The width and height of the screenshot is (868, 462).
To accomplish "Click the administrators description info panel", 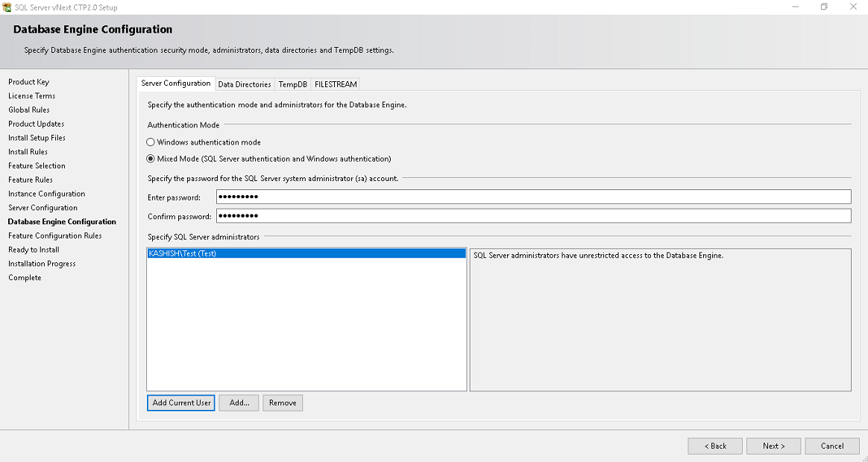I will pyautogui.click(x=661, y=320).
